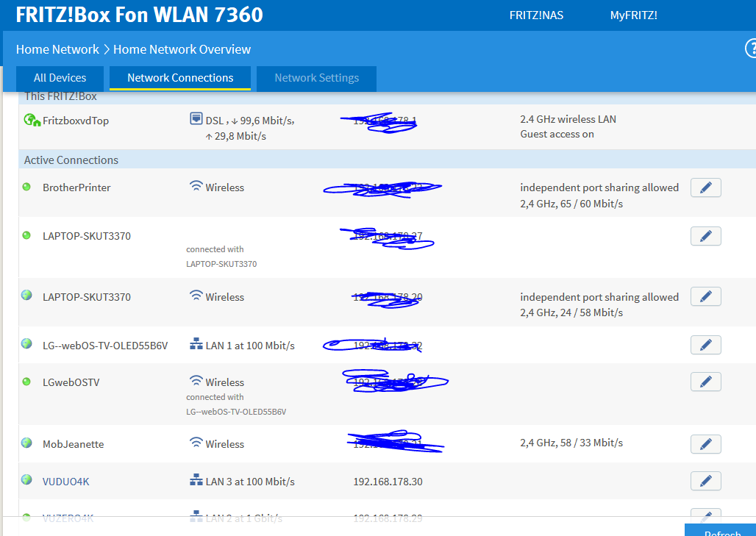Click the Wi-Fi icon in the LAPTOP-SKUT3370 24 / 58 Mbit/s row
Image resolution: width=756 pixels, height=536 pixels.
point(196,296)
